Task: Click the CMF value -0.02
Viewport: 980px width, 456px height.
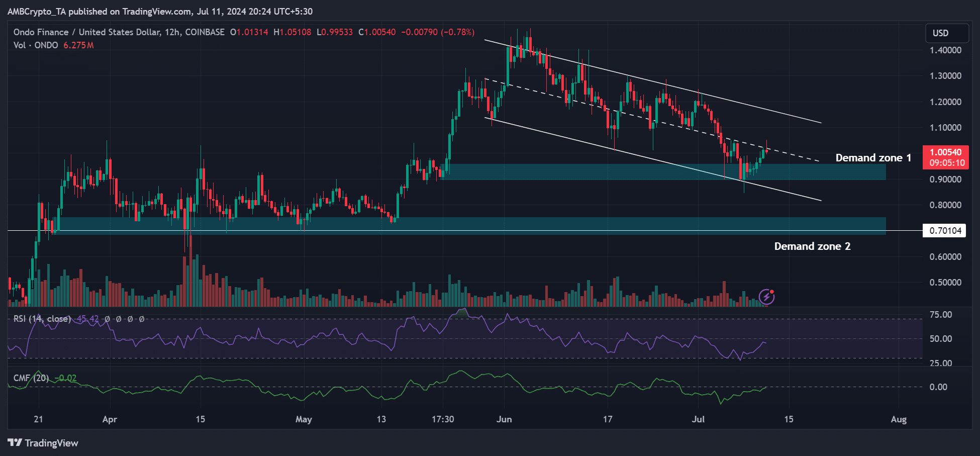Action: click(65, 378)
